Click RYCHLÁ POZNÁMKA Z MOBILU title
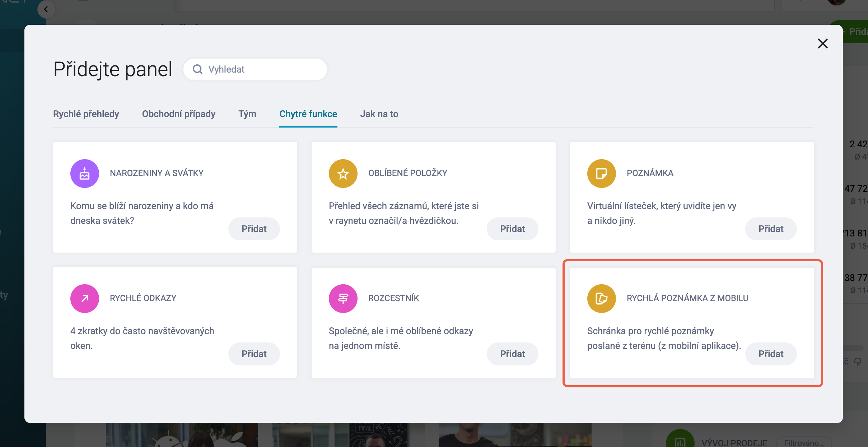This screenshot has height=447, width=868. click(x=687, y=298)
